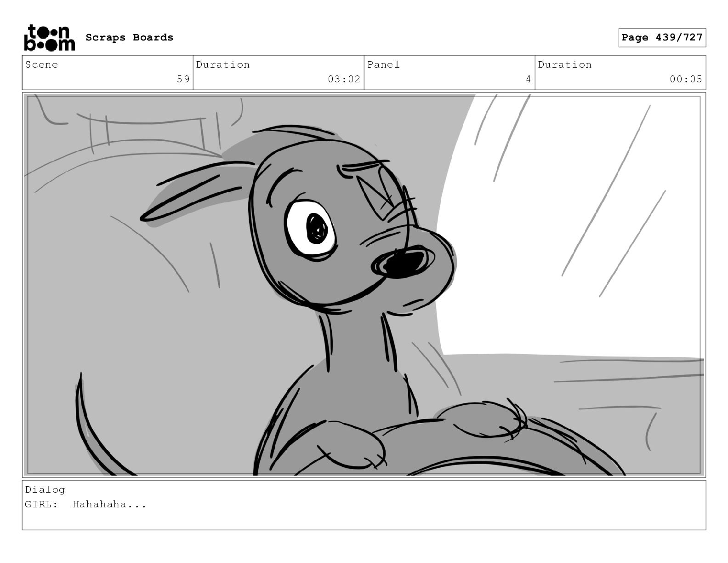Click the scene duration value '03:02'
Screen dimensions: 728x563
pos(344,79)
